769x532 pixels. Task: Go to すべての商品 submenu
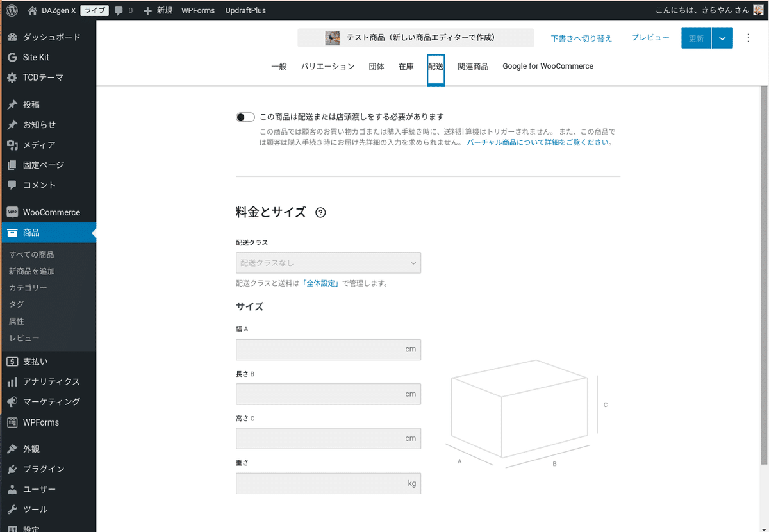(x=31, y=254)
